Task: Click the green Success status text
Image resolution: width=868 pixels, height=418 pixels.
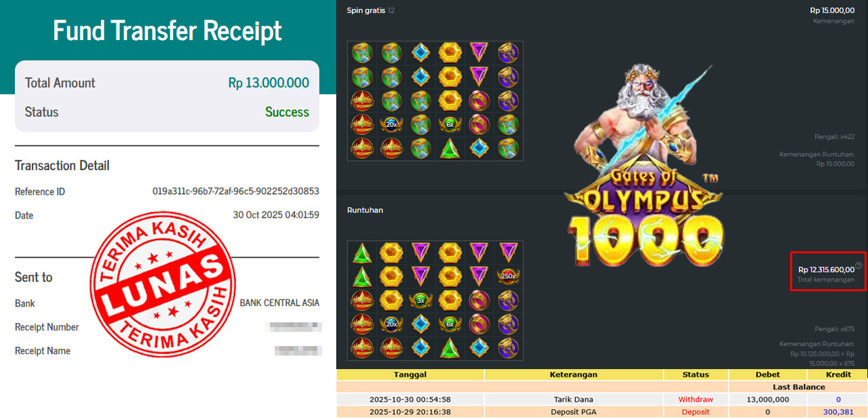Action: (287, 112)
